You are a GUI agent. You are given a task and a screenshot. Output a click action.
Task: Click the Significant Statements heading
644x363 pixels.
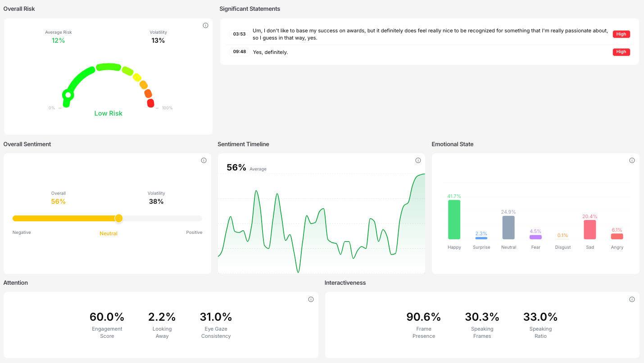tap(250, 9)
